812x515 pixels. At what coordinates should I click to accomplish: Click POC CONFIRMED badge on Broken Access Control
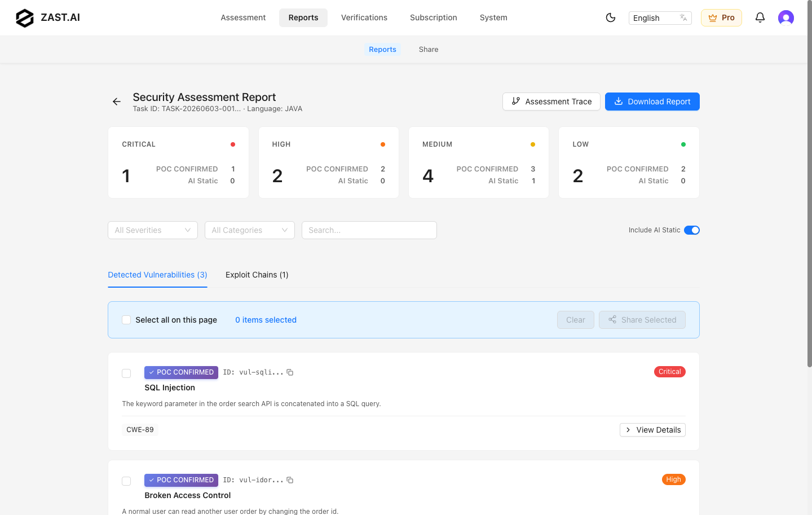181,480
